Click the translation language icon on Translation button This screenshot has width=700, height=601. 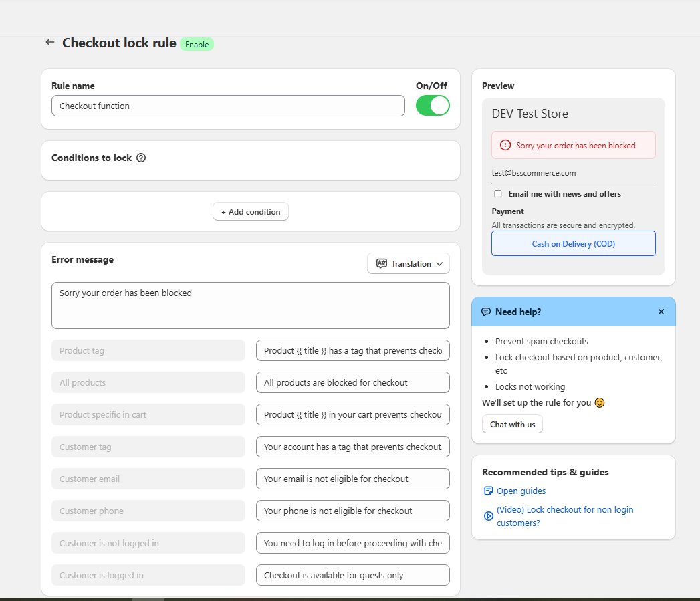(x=381, y=263)
